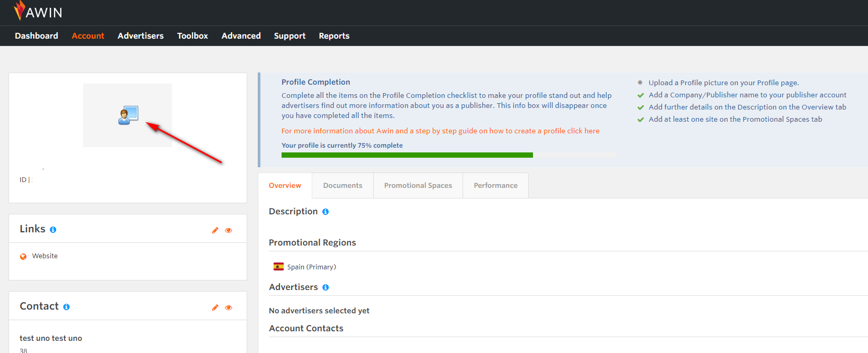Expand the Toolbox menu
This screenshot has height=353, width=868.
click(192, 36)
